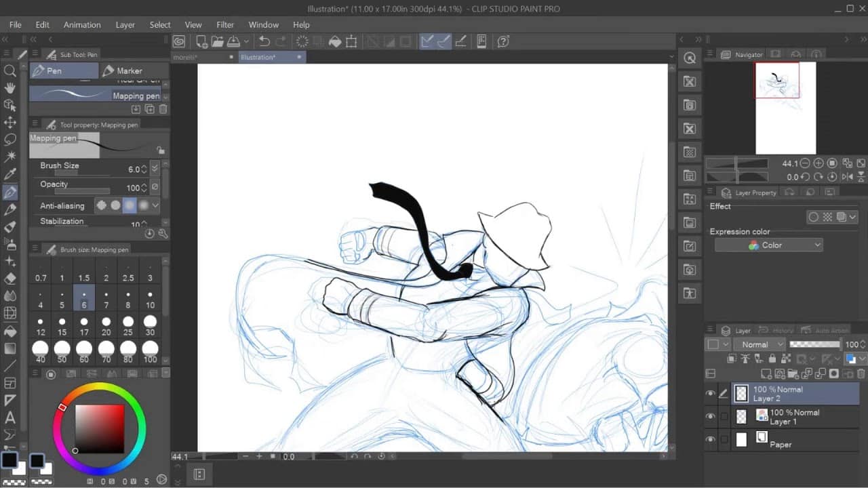Choose the Lasso selection tool
The width and height of the screenshot is (868, 488).
[x=10, y=140]
